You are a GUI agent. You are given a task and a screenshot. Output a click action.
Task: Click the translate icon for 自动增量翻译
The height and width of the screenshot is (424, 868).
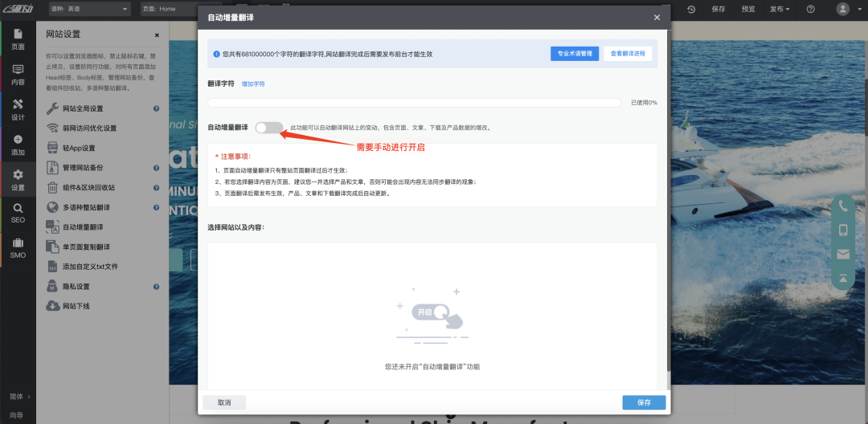coord(52,226)
